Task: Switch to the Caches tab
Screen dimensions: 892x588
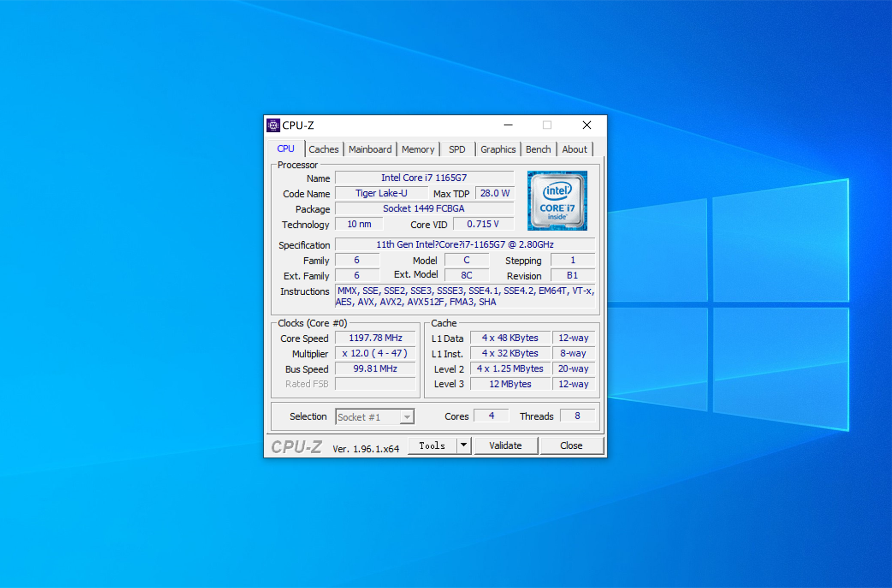Action: pos(324,149)
